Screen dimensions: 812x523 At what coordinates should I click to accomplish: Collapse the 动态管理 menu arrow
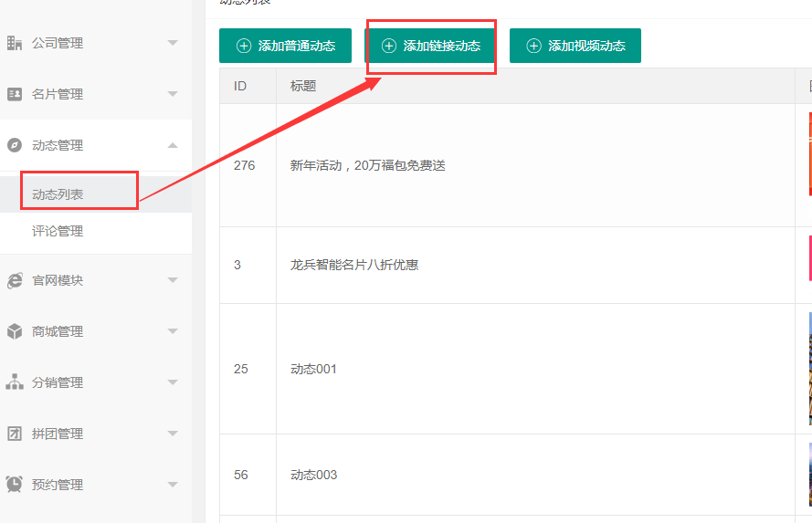click(173, 145)
